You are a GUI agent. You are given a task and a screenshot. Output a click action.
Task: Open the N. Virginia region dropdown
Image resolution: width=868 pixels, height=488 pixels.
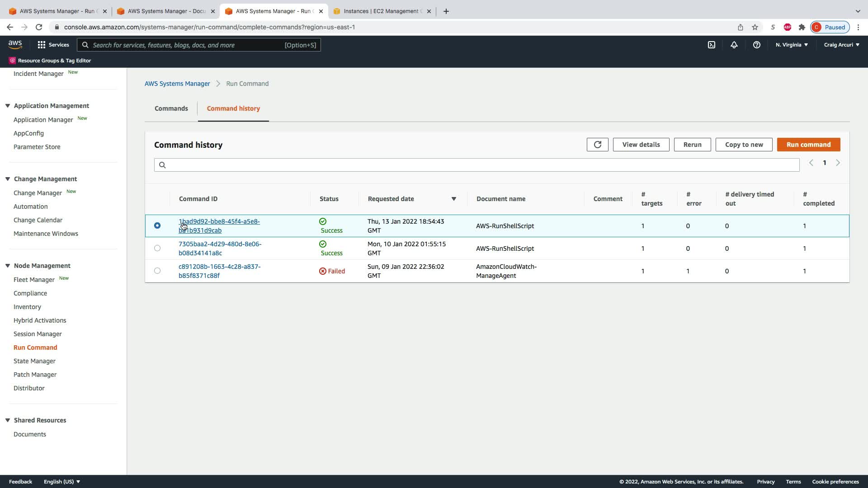point(792,45)
